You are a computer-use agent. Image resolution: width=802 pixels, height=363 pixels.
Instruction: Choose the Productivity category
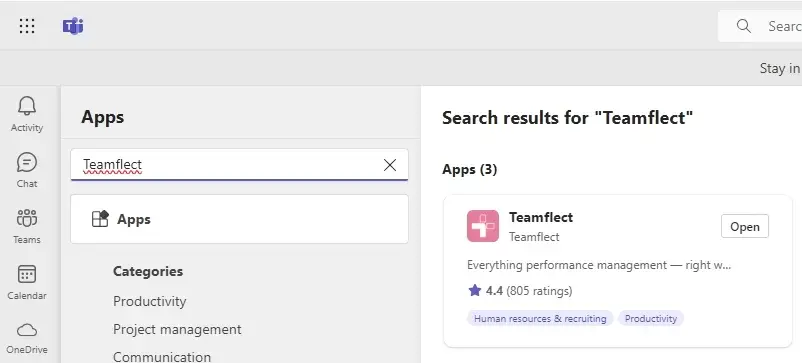(149, 301)
